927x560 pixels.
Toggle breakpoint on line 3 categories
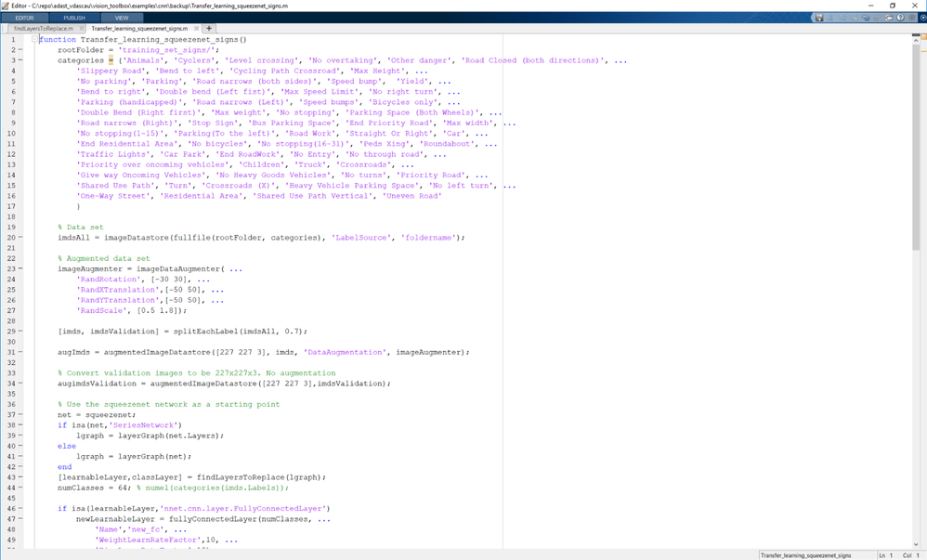[20, 60]
